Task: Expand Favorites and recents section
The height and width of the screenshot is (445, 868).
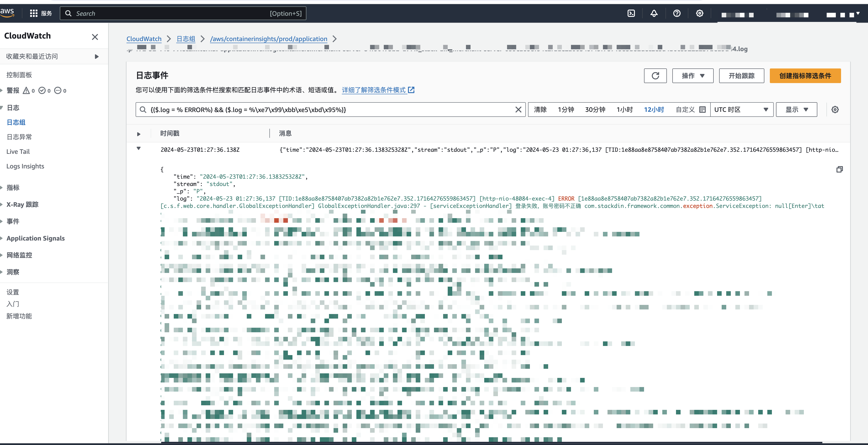Action: click(x=97, y=56)
